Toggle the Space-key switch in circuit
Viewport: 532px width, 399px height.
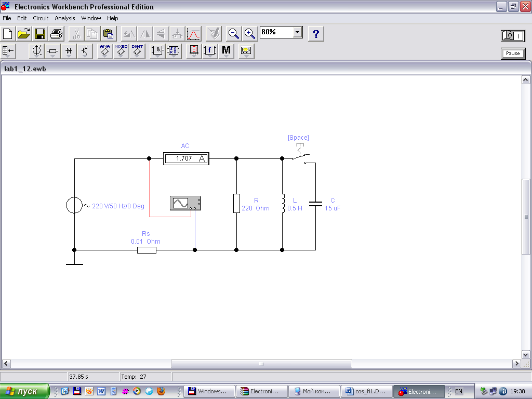point(301,153)
